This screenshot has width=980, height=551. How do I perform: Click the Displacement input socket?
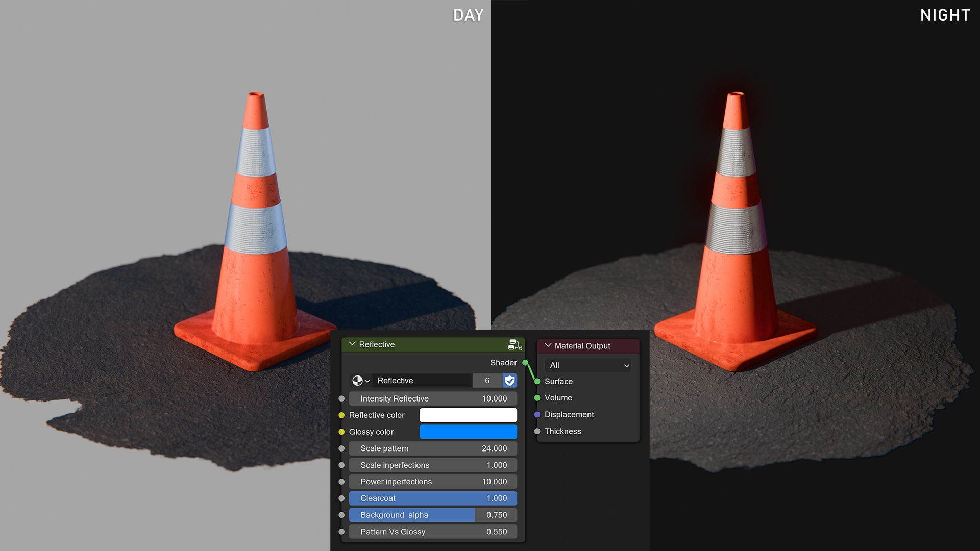537,415
